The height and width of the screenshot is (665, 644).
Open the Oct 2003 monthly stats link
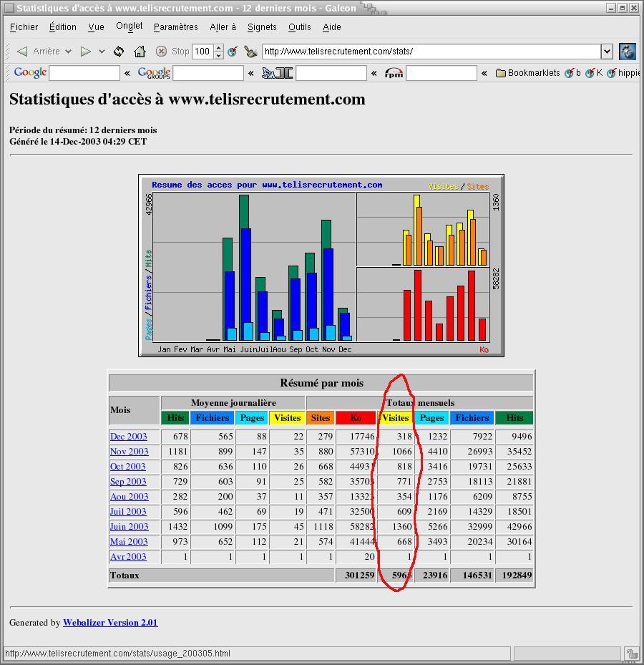(x=127, y=467)
